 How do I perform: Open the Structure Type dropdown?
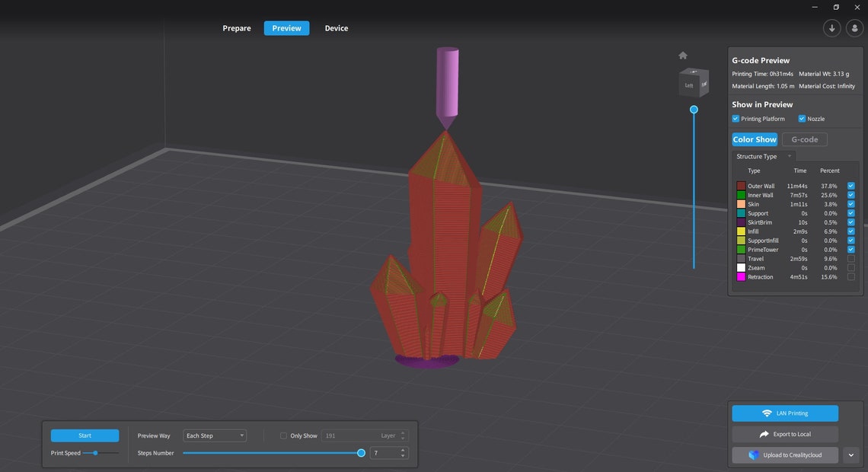pos(763,156)
